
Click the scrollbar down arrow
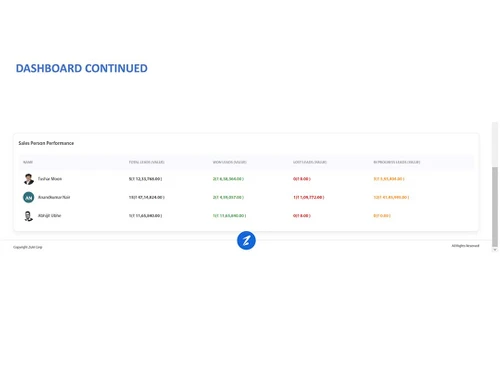point(495,249)
